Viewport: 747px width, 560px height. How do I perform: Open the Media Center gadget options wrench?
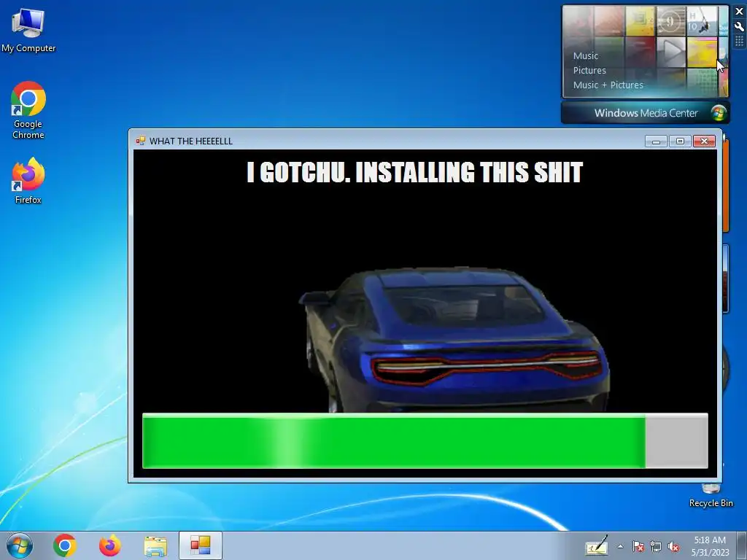pyautogui.click(x=739, y=27)
